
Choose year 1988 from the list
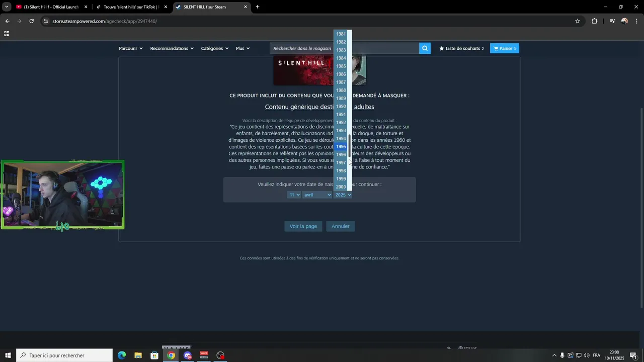341,90
